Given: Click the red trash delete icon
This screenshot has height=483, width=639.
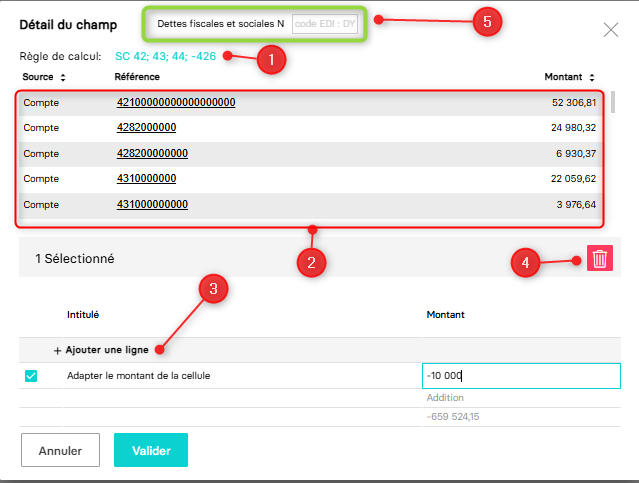Looking at the screenshot, I should pyautogui.click(x=600, y=259).
